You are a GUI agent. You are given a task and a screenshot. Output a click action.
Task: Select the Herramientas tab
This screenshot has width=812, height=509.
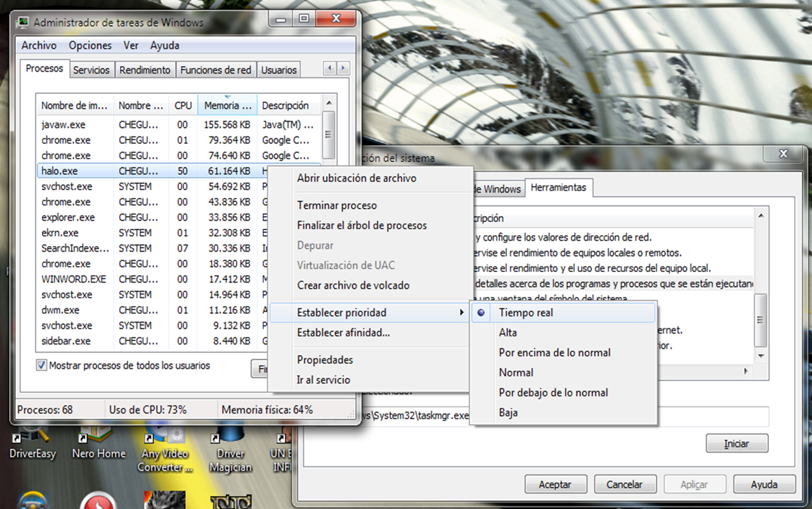(558, 188)
